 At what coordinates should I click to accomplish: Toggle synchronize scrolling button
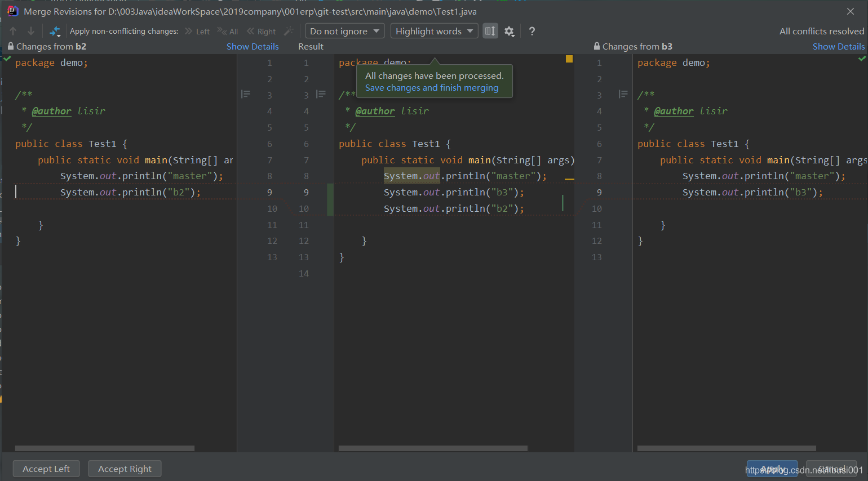[490, 31]
